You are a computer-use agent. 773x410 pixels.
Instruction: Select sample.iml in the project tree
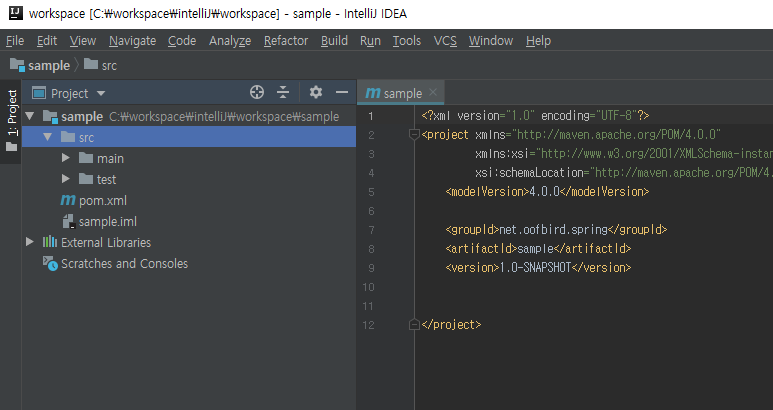click(x=108, y=222)
